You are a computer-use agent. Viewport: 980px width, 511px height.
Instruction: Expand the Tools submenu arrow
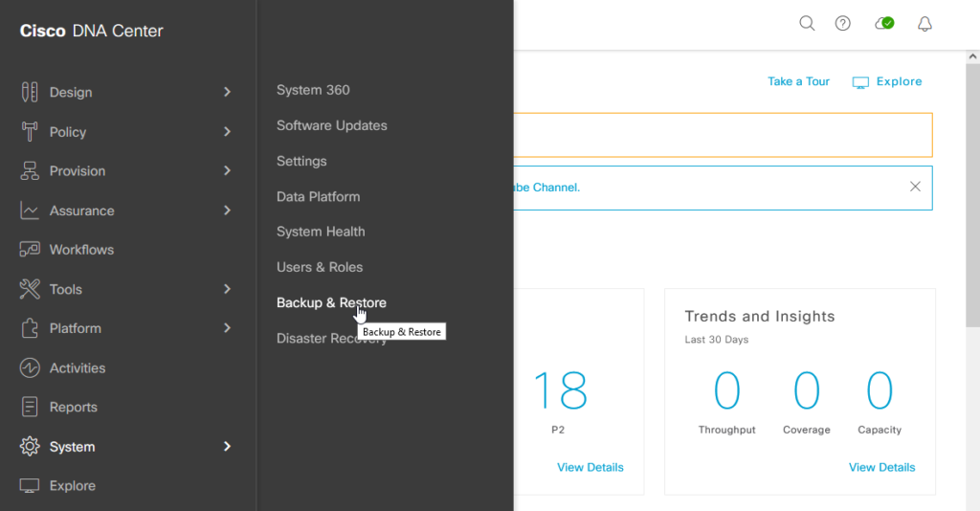pos(227,289)
